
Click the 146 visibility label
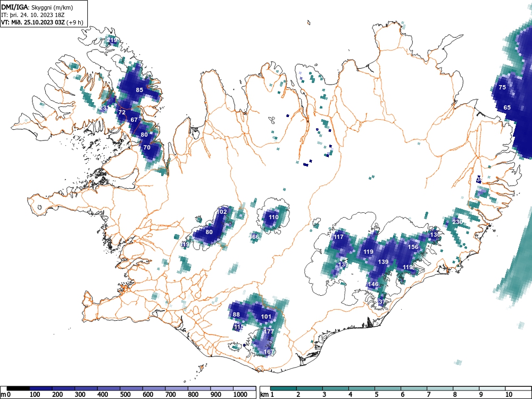pyautogui.click(x=373, y=284)
